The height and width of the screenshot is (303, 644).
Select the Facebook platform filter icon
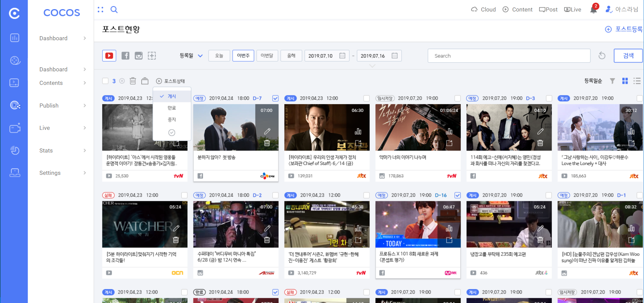pos(125,56)
